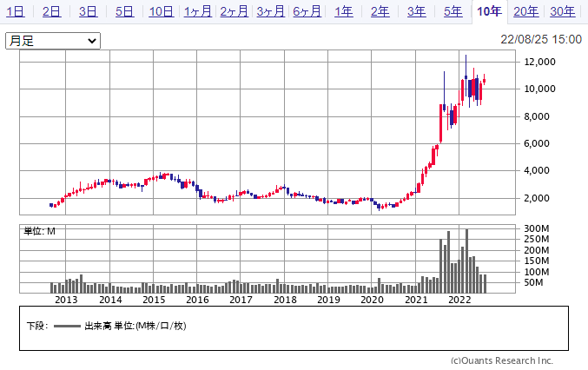The image size is (588, 370).
Task: Open the 月足 candle interval dropdown
Action: coord(53,41)
